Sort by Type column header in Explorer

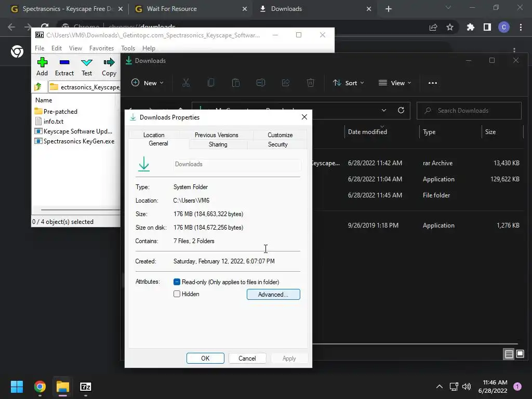[429, 131]
